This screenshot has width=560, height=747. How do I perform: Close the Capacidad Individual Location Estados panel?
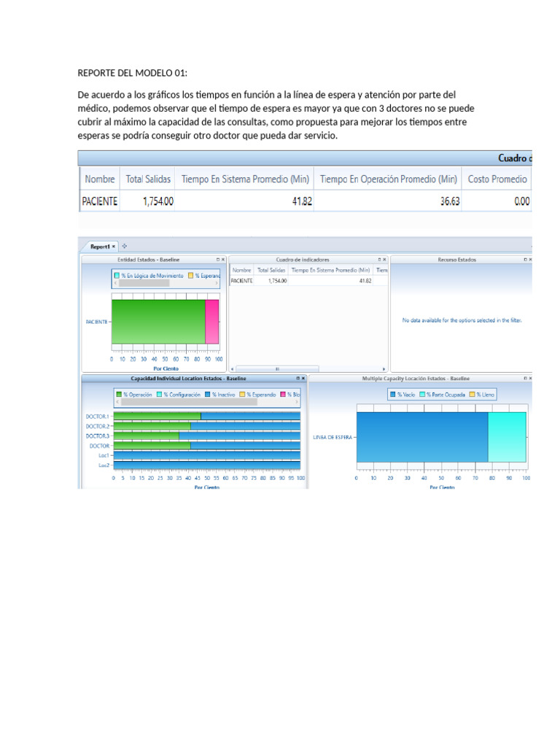coord(303,379)
